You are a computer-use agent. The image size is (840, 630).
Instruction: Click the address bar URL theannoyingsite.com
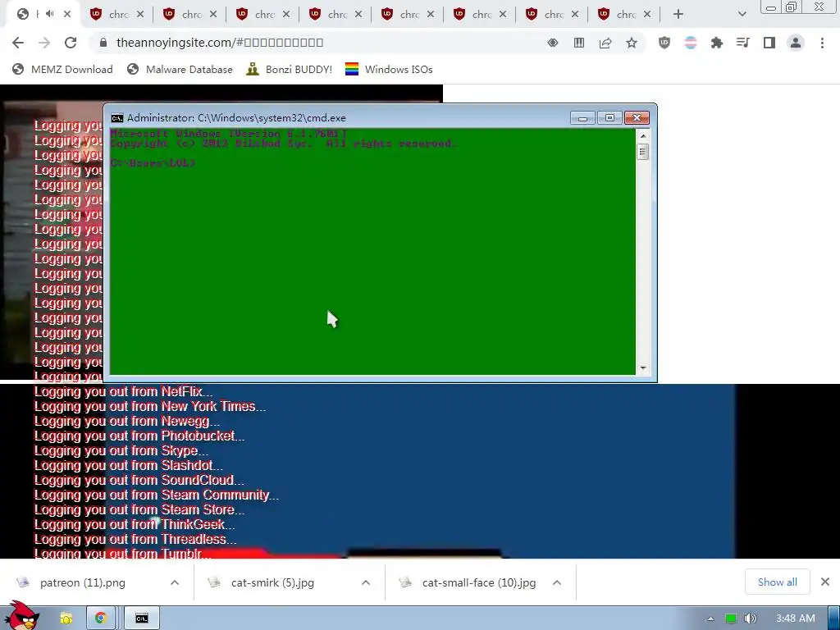click(220, 43)
